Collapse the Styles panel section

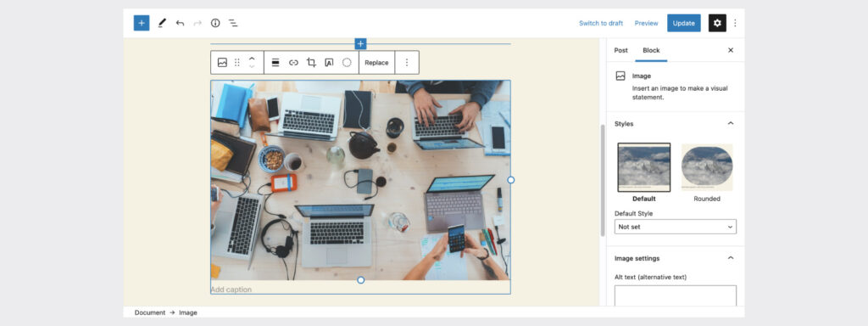730,124
